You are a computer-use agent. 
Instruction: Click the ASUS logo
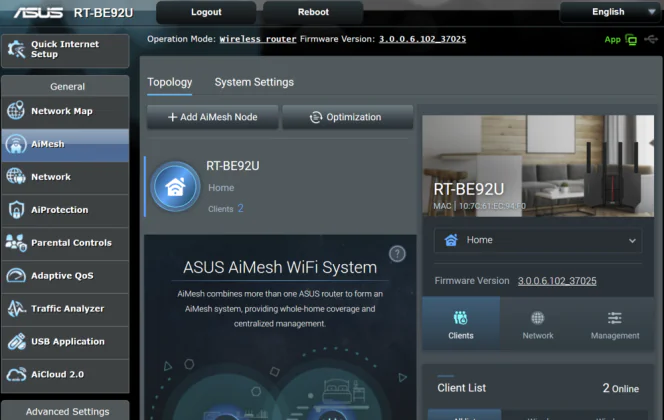coord(39,13)
